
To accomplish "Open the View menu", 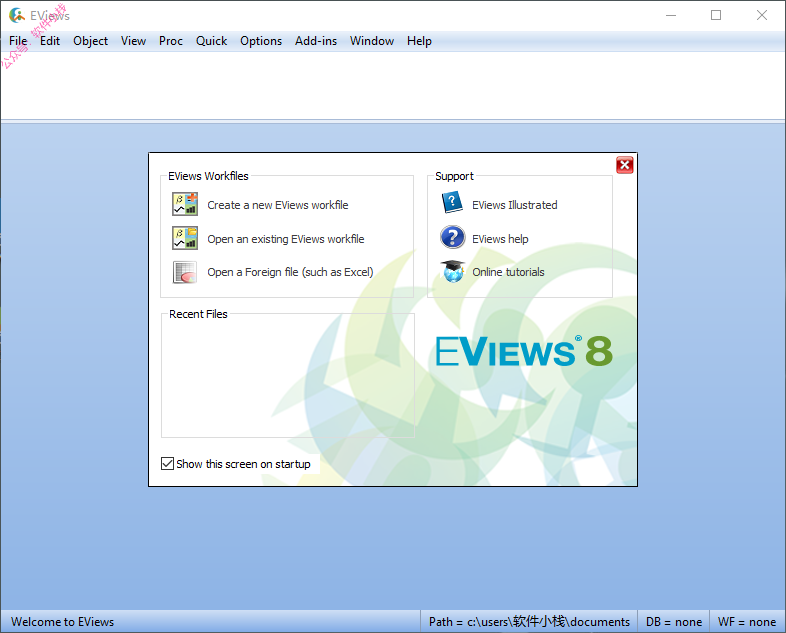I will point(133,41).
